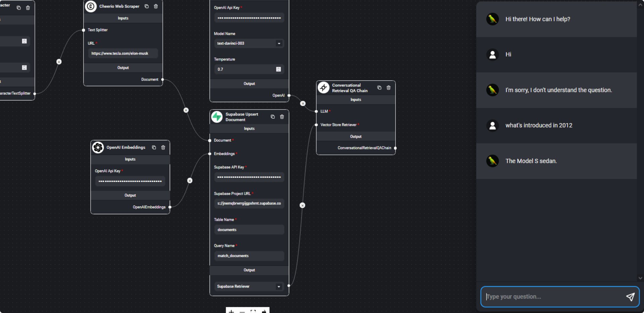Click the chat question input box
644x313 pixels.
pyautogui.click(x=560, y=297)
